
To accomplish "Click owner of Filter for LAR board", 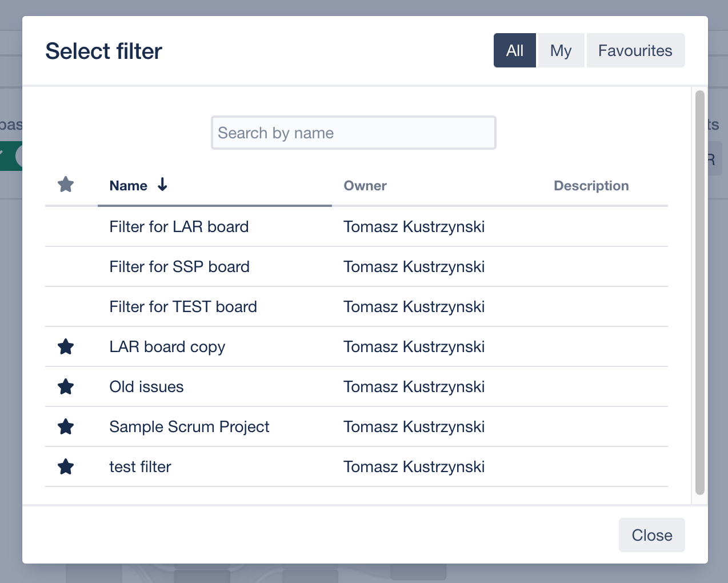I will click(414, 227).
